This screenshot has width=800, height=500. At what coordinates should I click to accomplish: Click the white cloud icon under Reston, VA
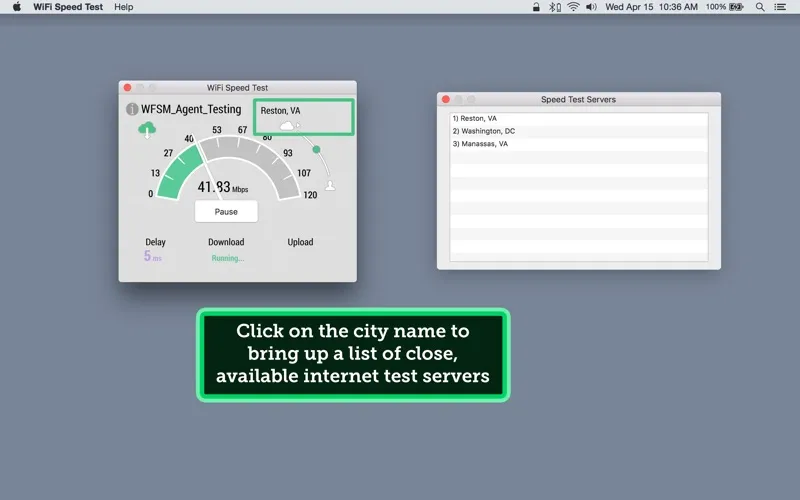coord(287,126)
